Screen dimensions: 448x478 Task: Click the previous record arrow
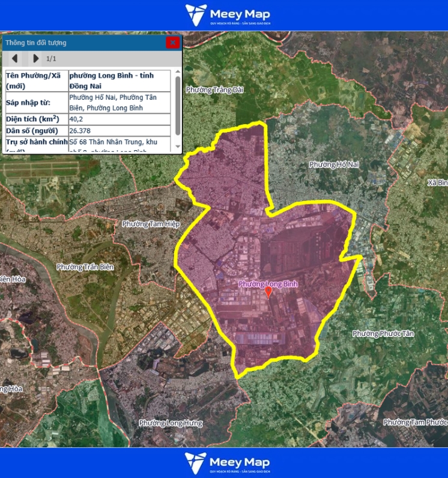[15, 59]
